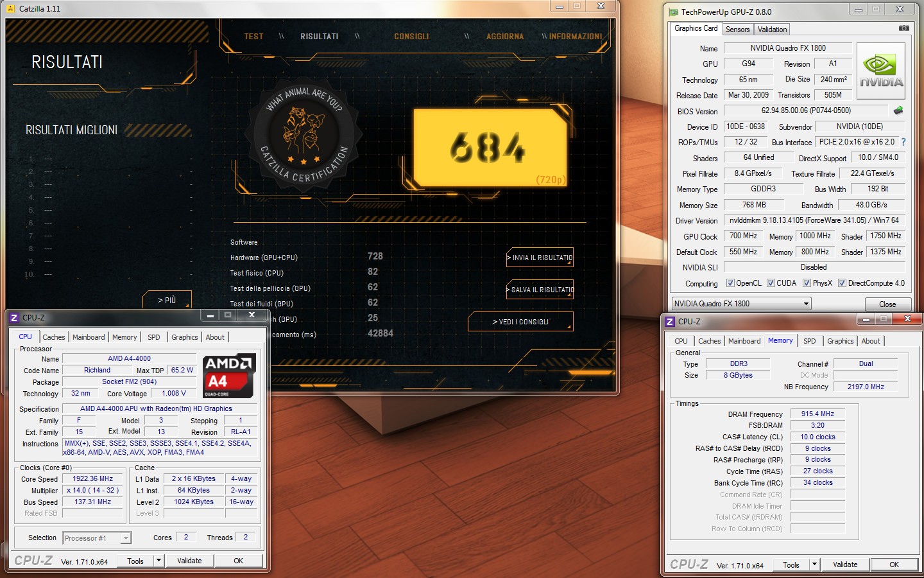Open CONSIGLI tab in Catzilla

tap(411, 37)
